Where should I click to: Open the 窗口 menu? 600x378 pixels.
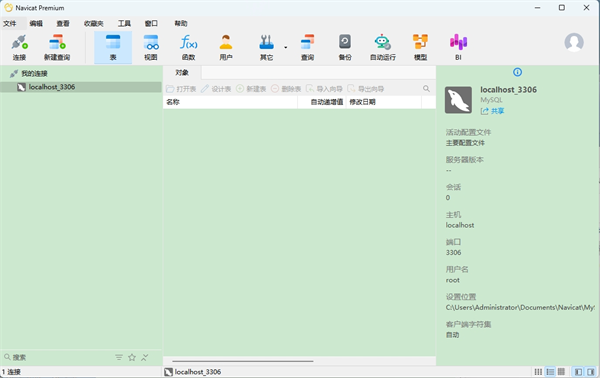(151, 23)
